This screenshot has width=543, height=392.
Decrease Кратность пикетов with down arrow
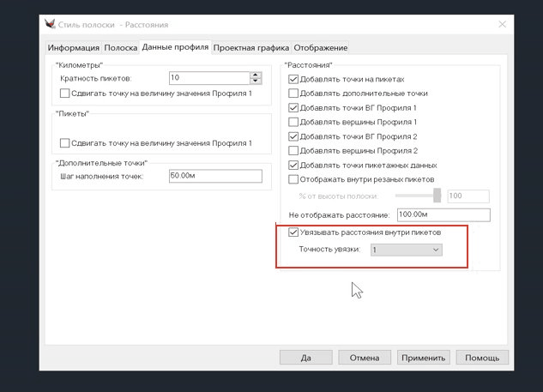coord(254,81)
